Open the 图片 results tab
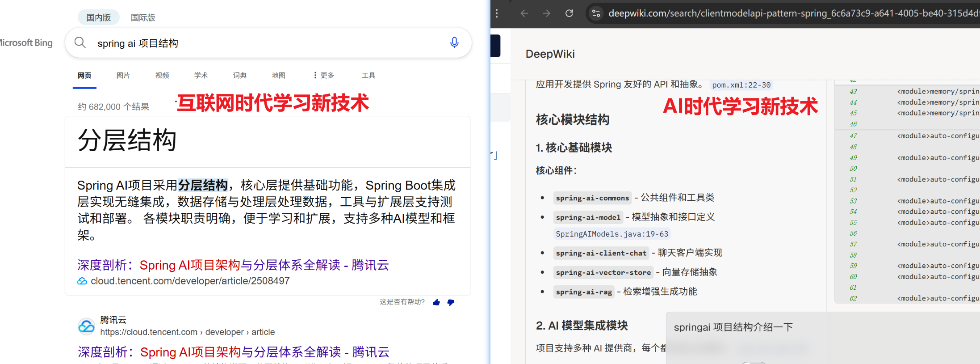 tap(123, 76)
